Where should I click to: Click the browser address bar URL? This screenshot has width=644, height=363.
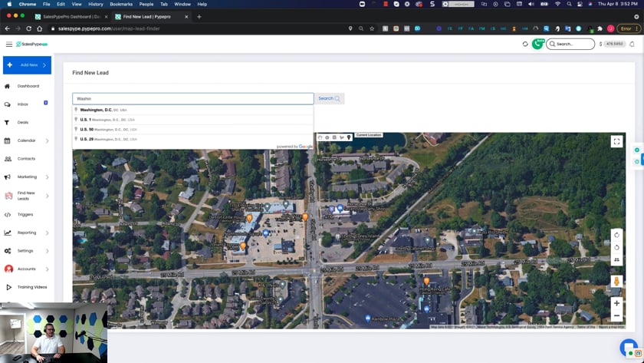pyautogui.click(x=109, y=28)
